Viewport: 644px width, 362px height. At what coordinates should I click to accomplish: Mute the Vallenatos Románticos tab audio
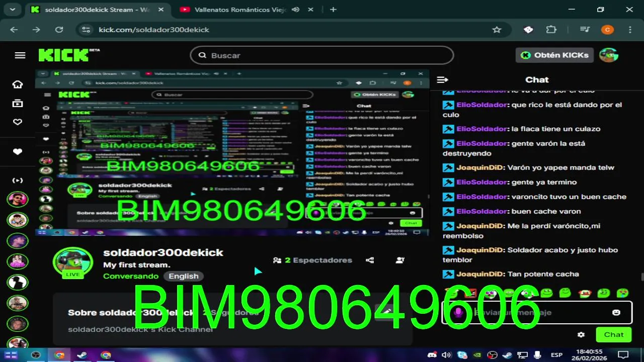(x=296, y=10)
